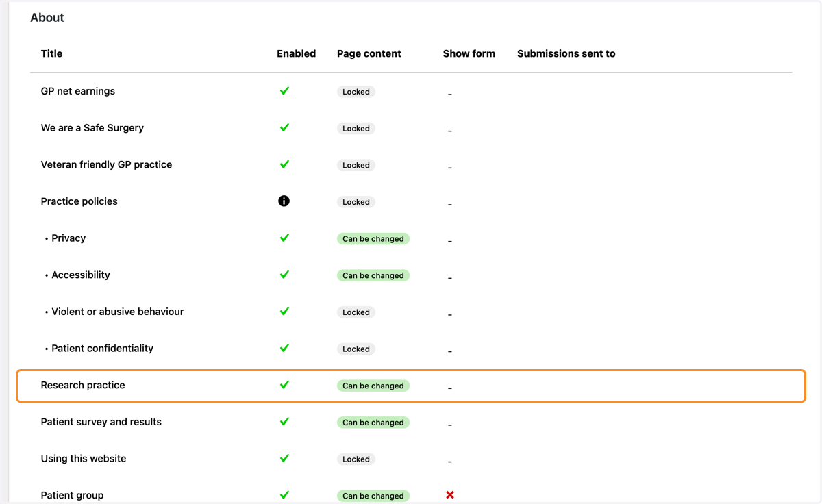Click Locked badge for Veteran friendly GP practice
The image size is (822, 504).
pos(356,165)
